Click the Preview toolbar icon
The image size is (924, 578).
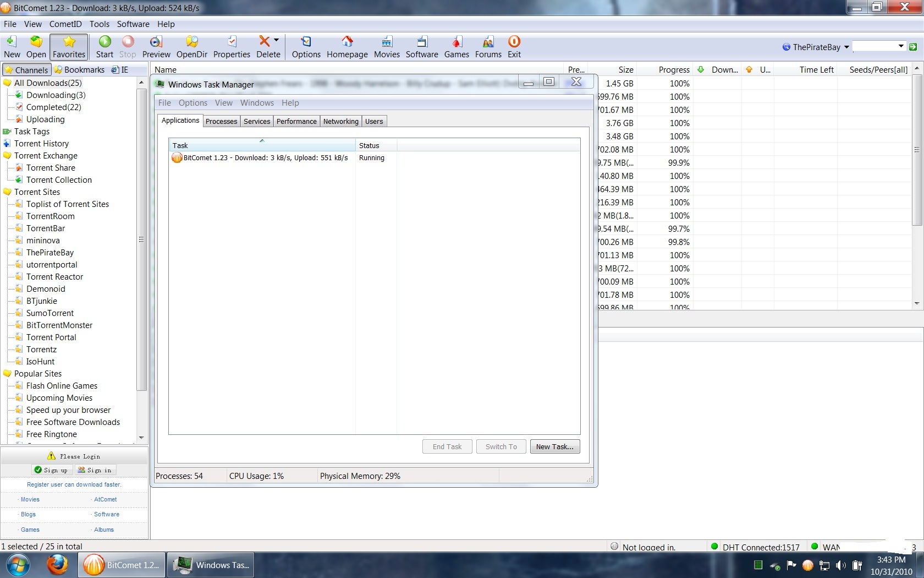[156, 47]
